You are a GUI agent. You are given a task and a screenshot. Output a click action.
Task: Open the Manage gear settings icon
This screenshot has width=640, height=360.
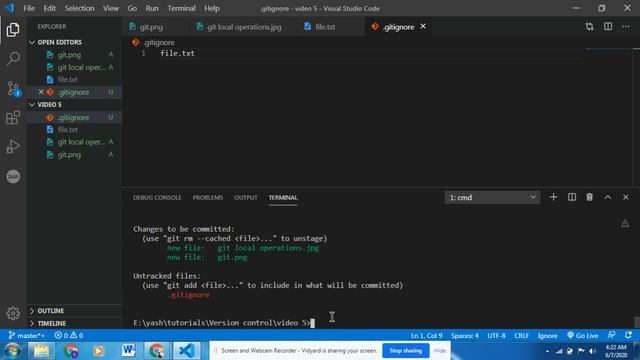(x=13, y=313)
